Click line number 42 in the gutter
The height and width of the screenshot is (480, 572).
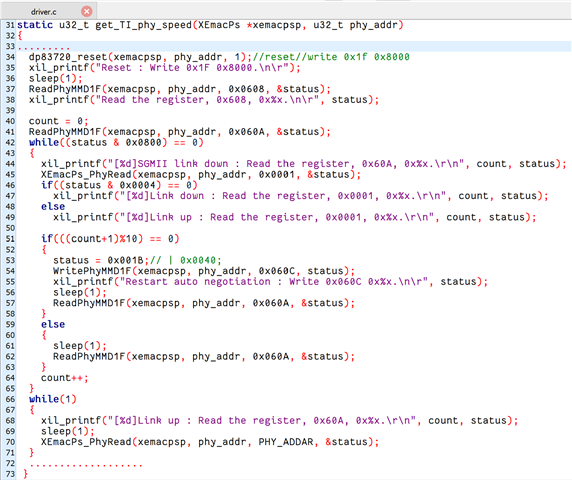coord(10,143)
